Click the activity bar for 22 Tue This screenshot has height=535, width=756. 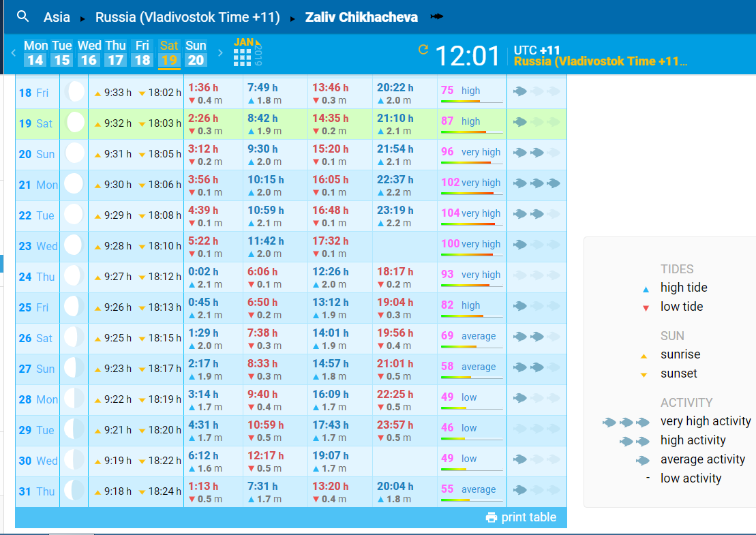click(x=472, y=224)
